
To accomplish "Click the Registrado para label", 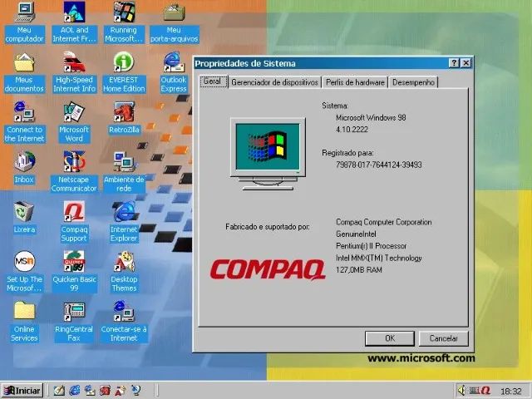I will [x=347, y=153].
